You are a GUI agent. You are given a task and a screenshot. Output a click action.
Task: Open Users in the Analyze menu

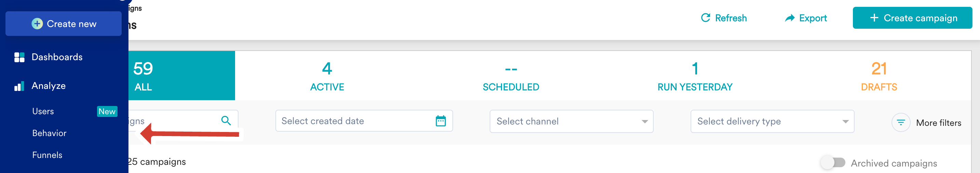(x=43, y=111)
